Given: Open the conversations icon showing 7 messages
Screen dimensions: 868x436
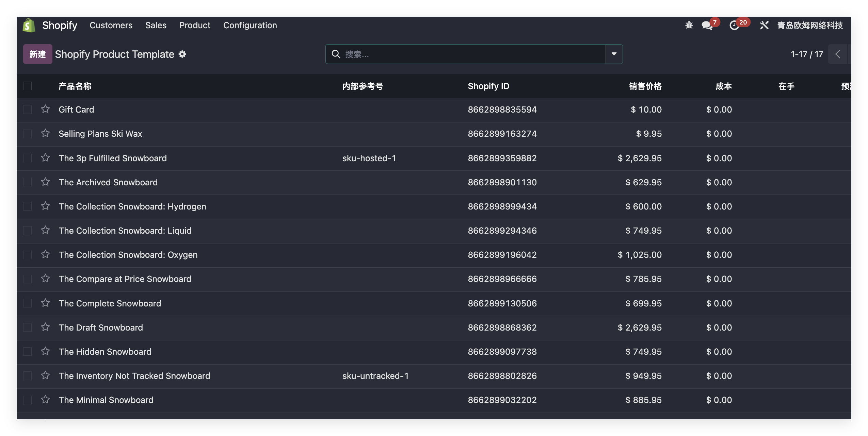Looking at the screenshot, I should pyautogui.click(x=707, y=26).
